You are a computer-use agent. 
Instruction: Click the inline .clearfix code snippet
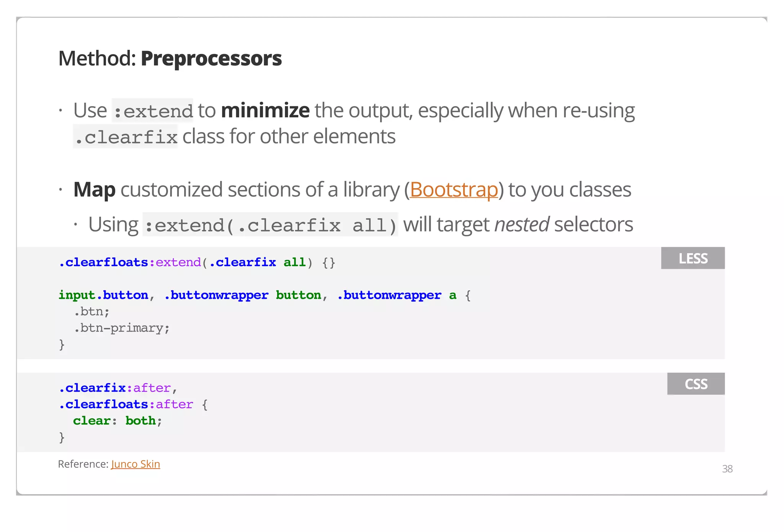(126, 137)
